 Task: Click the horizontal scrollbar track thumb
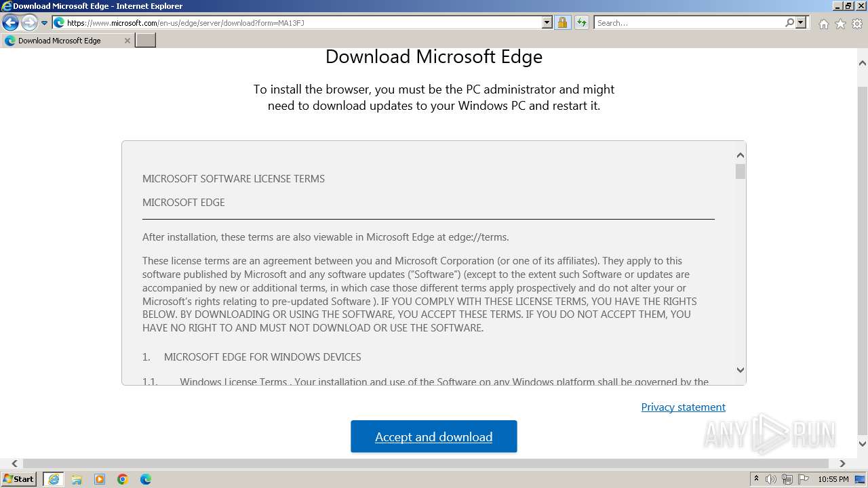click(x=427, y=464)
